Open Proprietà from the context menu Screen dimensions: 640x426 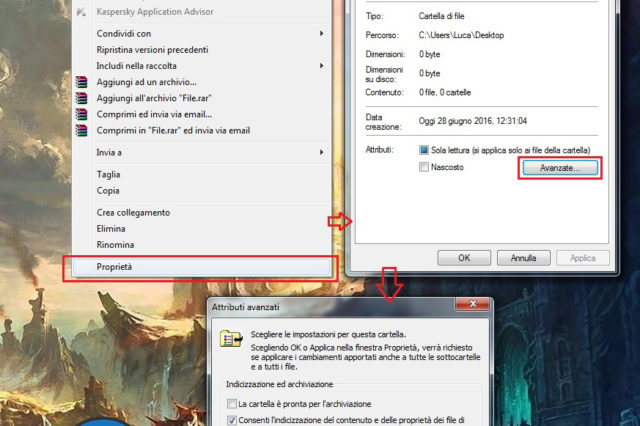click(202, 267)
